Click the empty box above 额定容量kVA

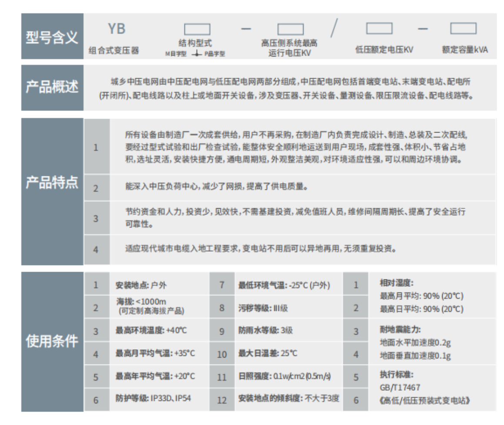pos(463,29)
